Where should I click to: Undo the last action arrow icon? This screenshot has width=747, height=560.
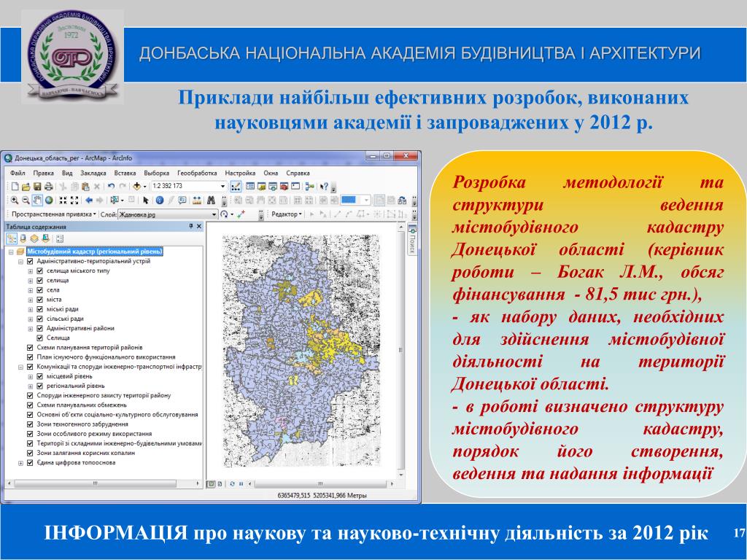(111, 187)
